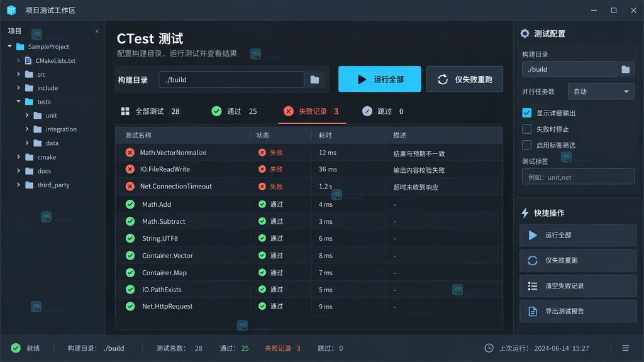This screenshot has width=644, height=362.
Task: Focus the 测试标签 input field
Action: 579,177
